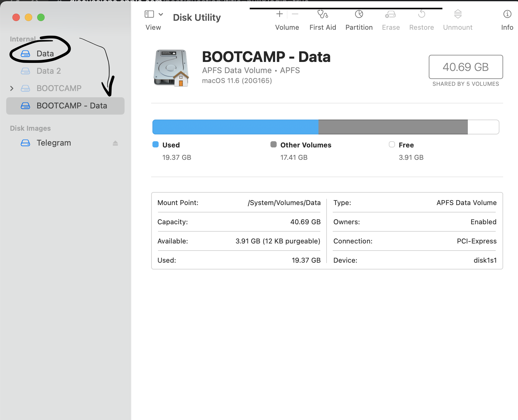Image resolution: width=518 pixels, height=420 pixels.
Task: Open the View options dropdown chevron
Action: pos(160,14)
